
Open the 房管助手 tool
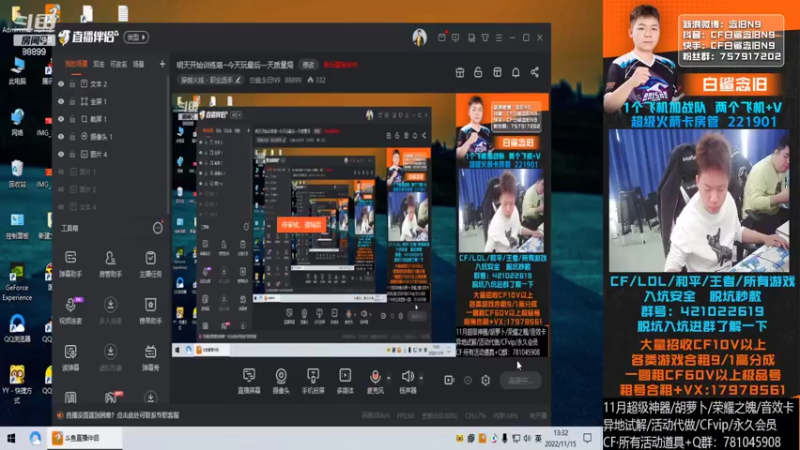tap(110, 264)
